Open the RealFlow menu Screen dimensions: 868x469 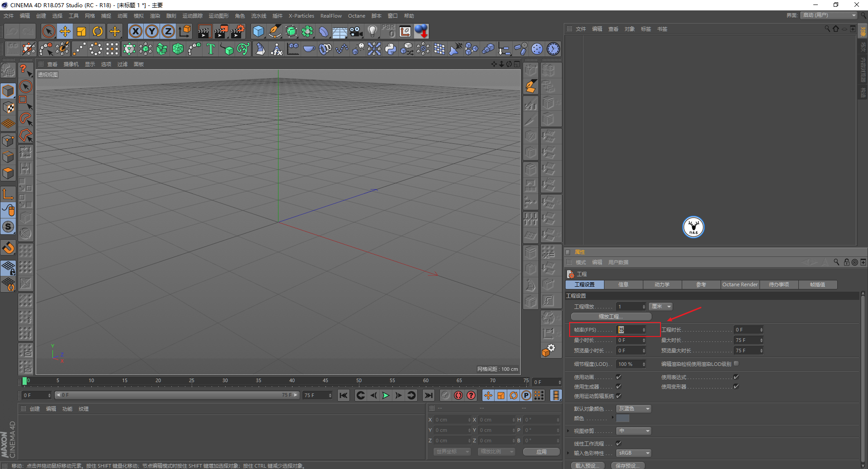coord(331,16)
